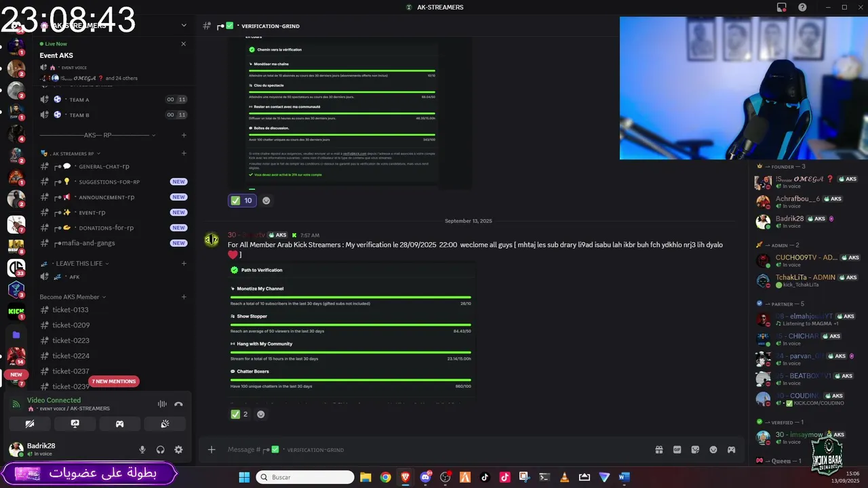Create channel in Become AKS Member
Image resolution: width=868 pixels, height=488 pixels.
pyautogui.click(x=184, y=297)
